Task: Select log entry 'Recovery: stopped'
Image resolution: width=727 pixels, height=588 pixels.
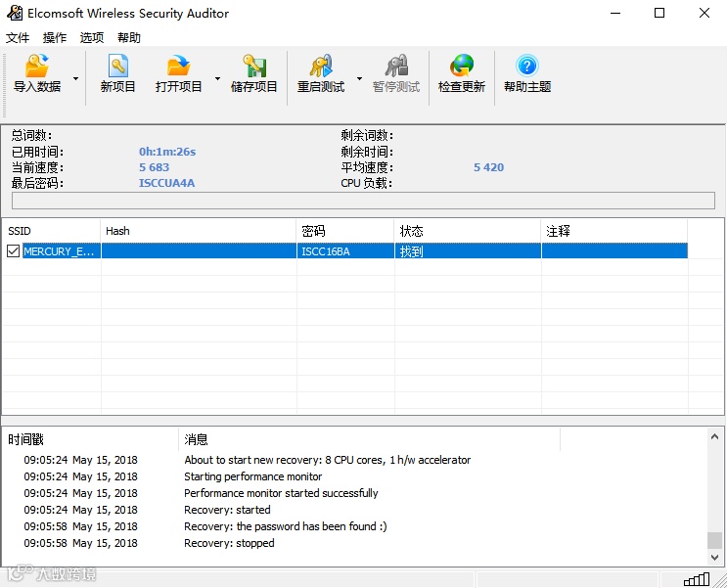Action: [x=229, y=543]
